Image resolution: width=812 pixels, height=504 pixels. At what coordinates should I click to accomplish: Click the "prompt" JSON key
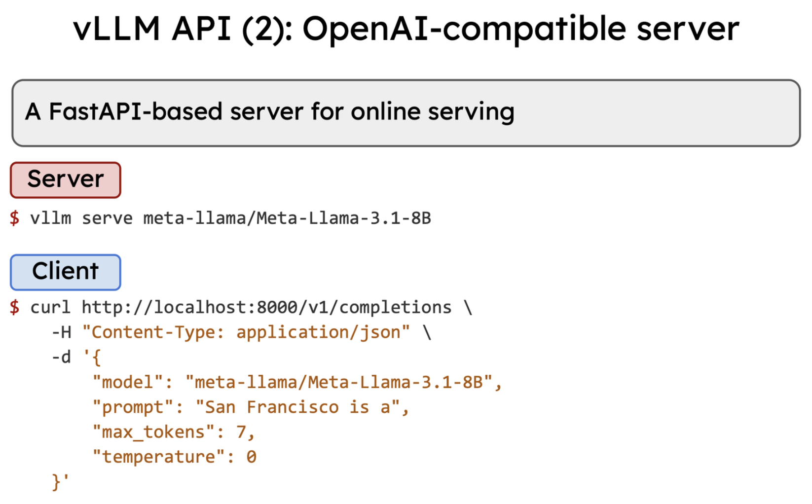[x=132, y=407]
